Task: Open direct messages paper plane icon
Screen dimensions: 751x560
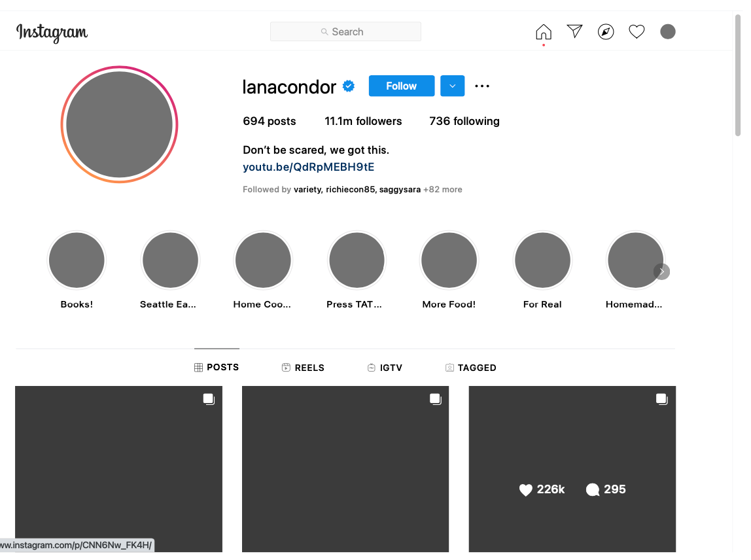Action: point(574,31)
